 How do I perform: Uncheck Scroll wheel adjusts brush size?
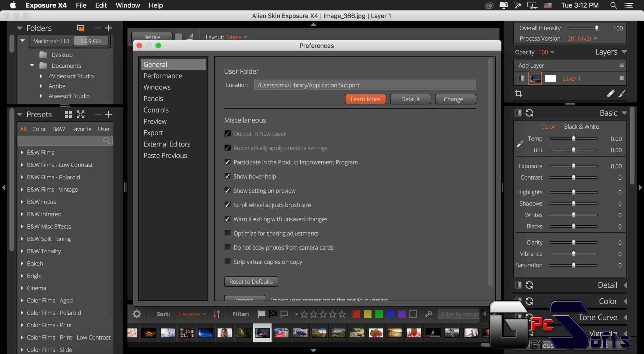click(228, 205)
